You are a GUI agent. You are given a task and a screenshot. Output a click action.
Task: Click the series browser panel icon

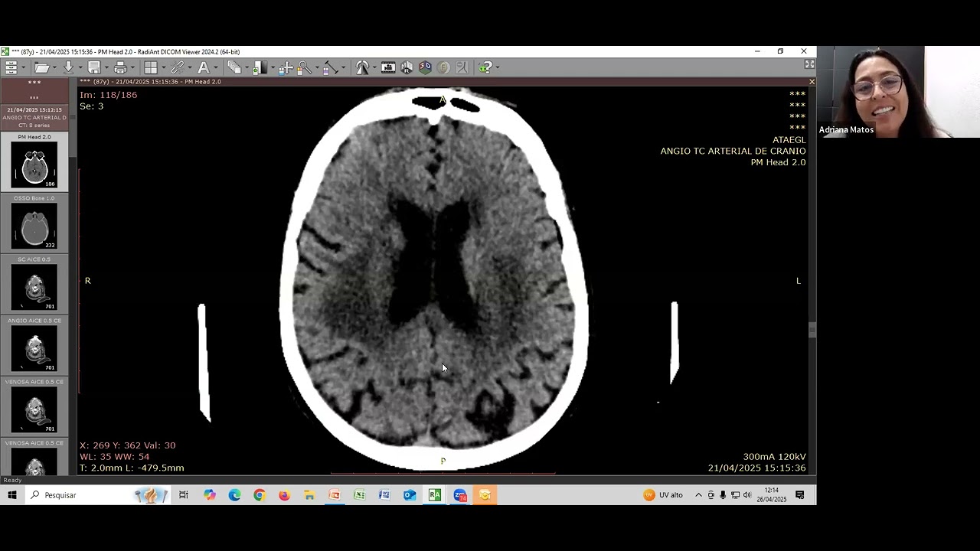coord(11,68)
